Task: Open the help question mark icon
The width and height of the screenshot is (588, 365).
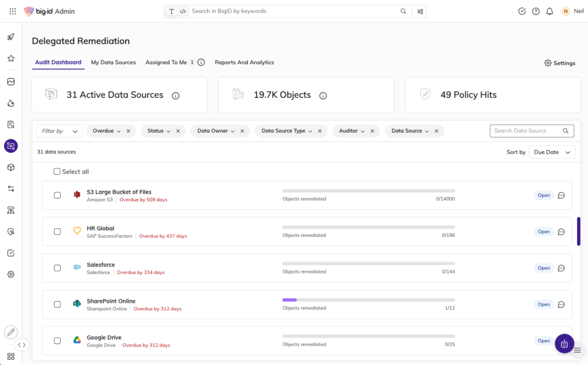Action: pyautogui.click(x=536, y=11)
